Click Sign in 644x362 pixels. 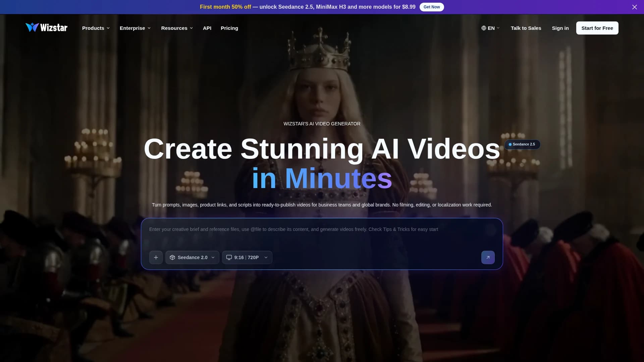pyautogui.click(x=560, y=28)
